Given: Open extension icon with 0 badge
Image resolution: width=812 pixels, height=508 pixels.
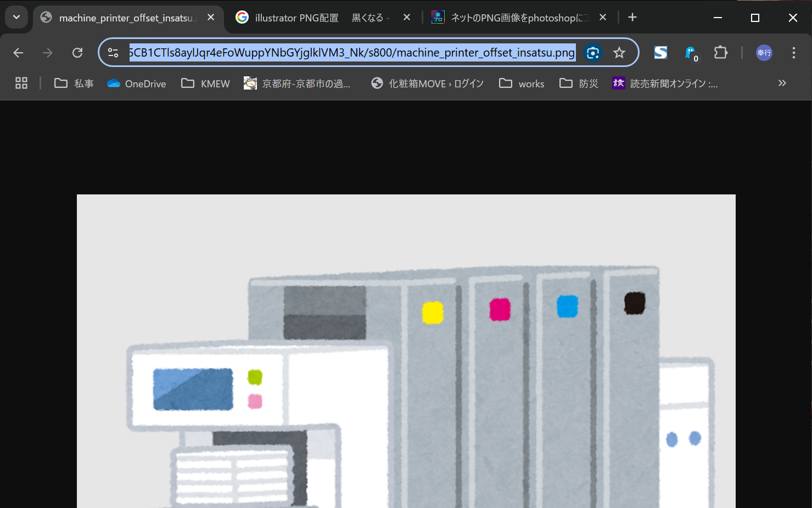Looking at the screenshot, I should [x=691, y=53].
